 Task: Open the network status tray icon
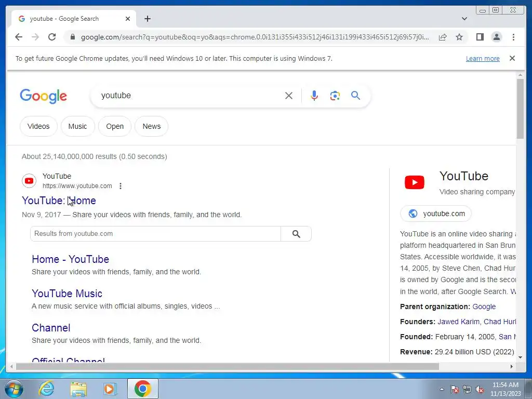(x=467, y=389)
